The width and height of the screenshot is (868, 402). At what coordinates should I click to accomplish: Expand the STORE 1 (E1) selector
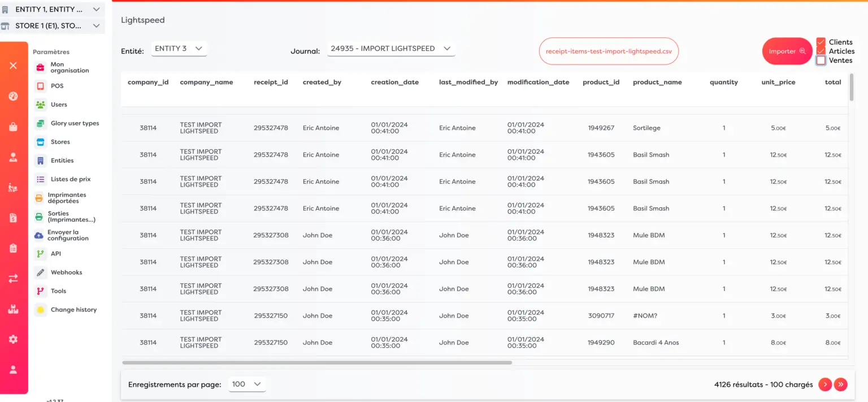point(53,26)
